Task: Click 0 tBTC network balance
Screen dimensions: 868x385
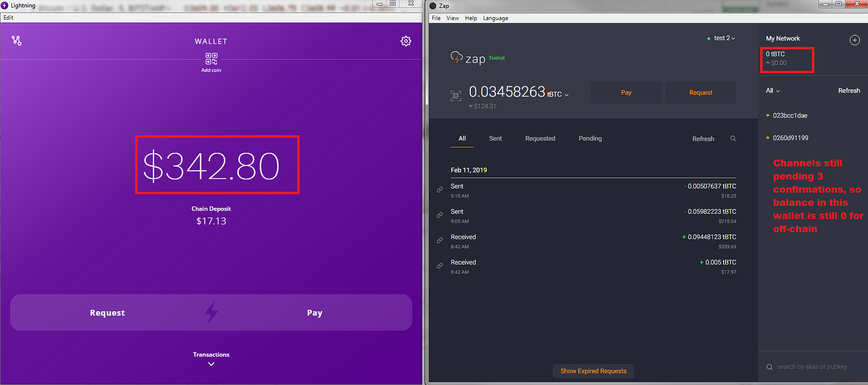Action: [x=775, y=54]
